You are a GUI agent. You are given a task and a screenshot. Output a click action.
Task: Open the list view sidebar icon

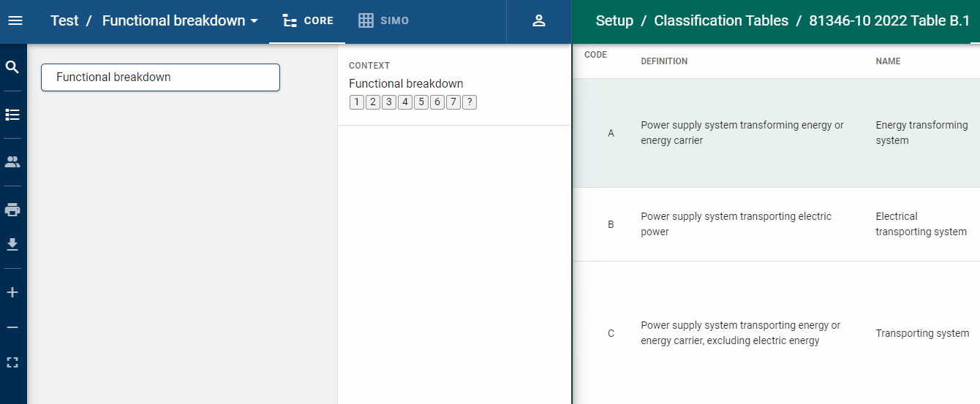12,115
